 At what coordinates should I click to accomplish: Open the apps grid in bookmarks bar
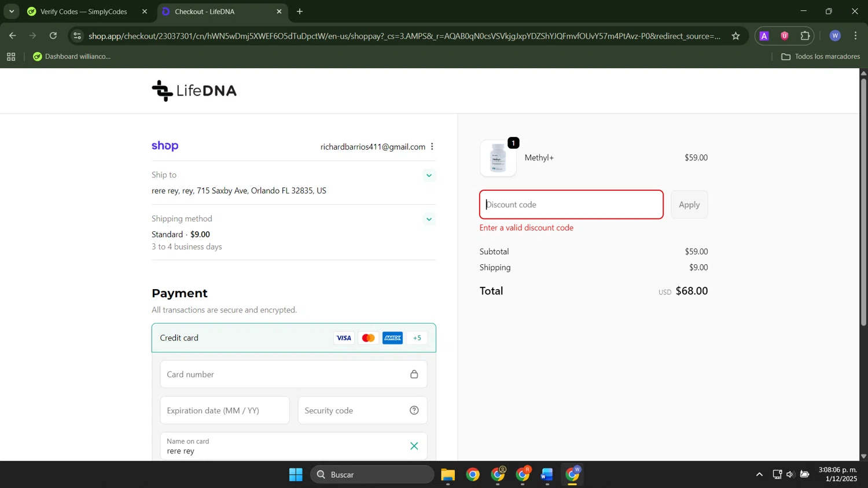tap(11, 57)
